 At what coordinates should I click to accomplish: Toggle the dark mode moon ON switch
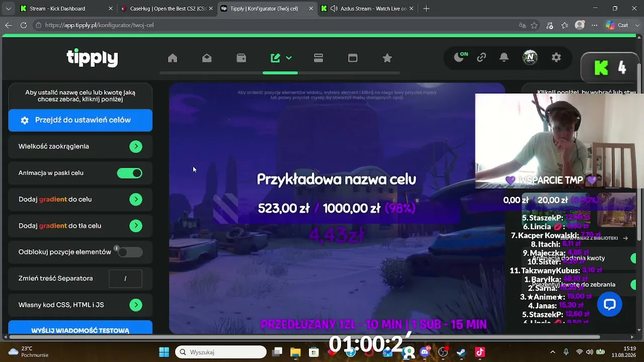pyautogui.click(x=461, y=57)
